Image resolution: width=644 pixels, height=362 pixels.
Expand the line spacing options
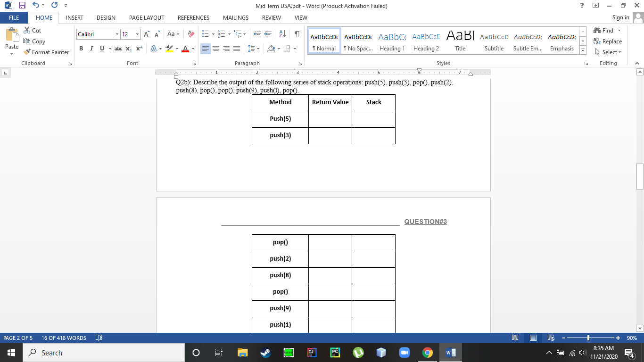(253, 49)
